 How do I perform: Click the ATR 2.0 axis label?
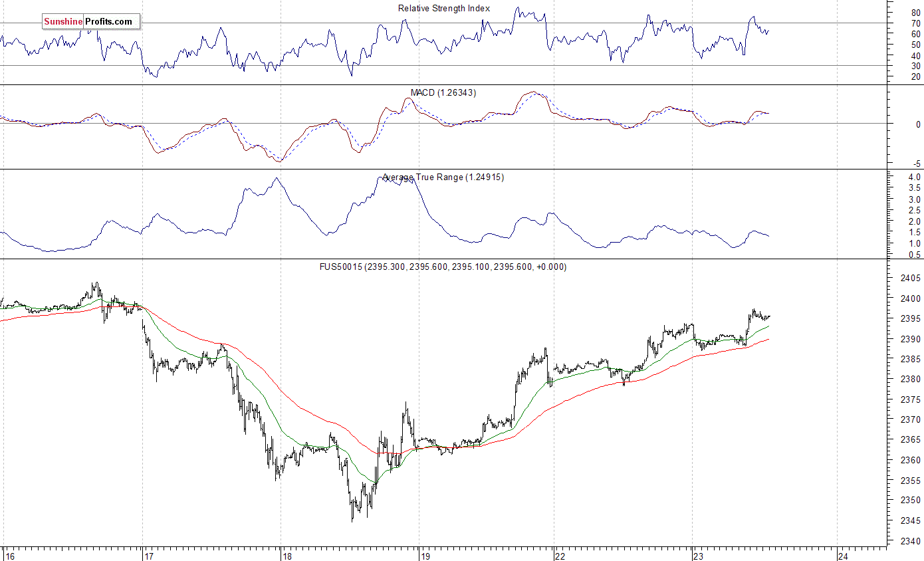click(x=914, y=221)
